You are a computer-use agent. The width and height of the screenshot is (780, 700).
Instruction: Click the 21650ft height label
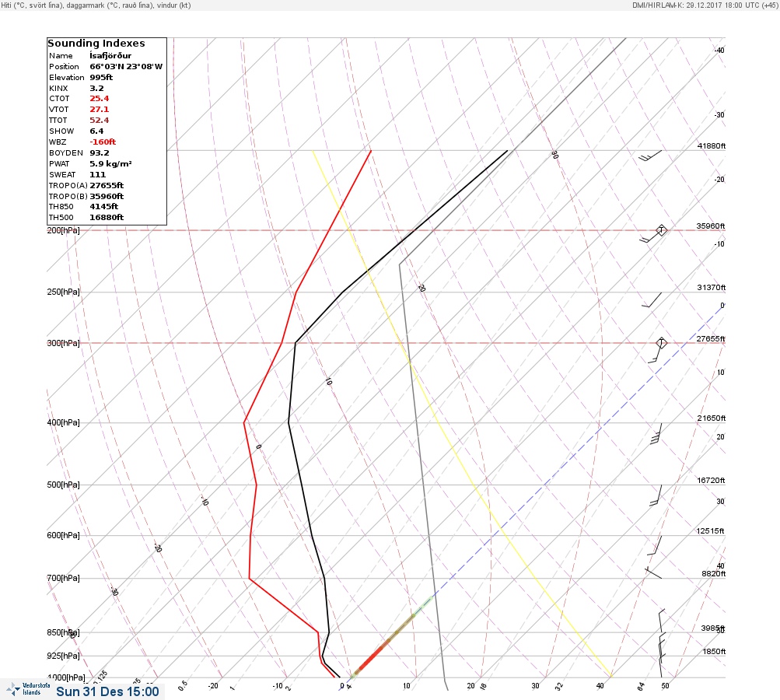point(712,418)
